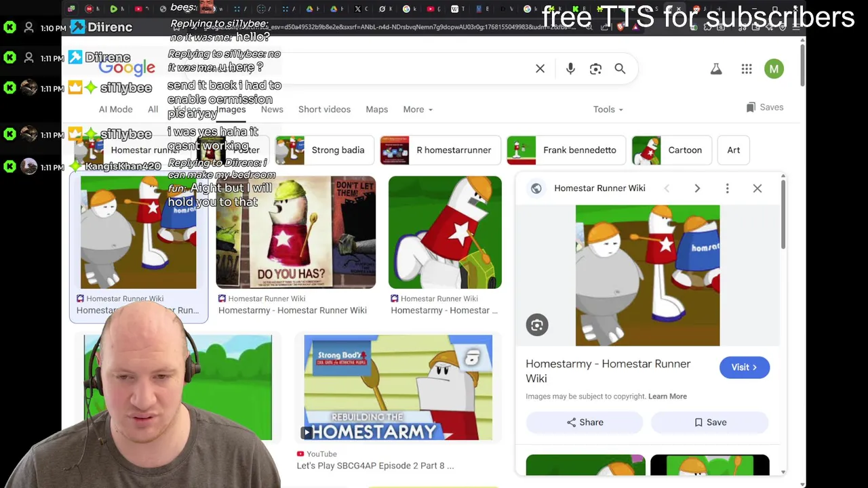Image resolution: width=868 pixels, height=488 pixels.
Task: Expand the Tools dropdown
Action: tap(608, 109)
